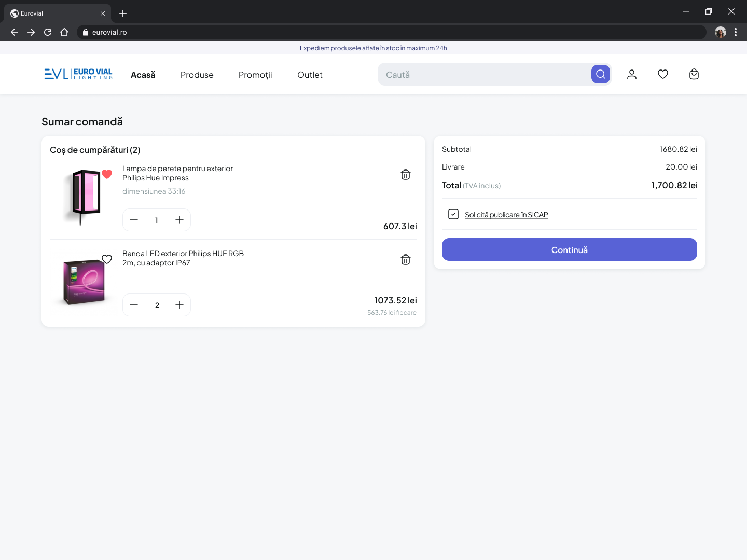Image resolution: width=747 pixels, height=560 pixels.
Task: Open the Outlet menu item
Action: tap(310, 75)
